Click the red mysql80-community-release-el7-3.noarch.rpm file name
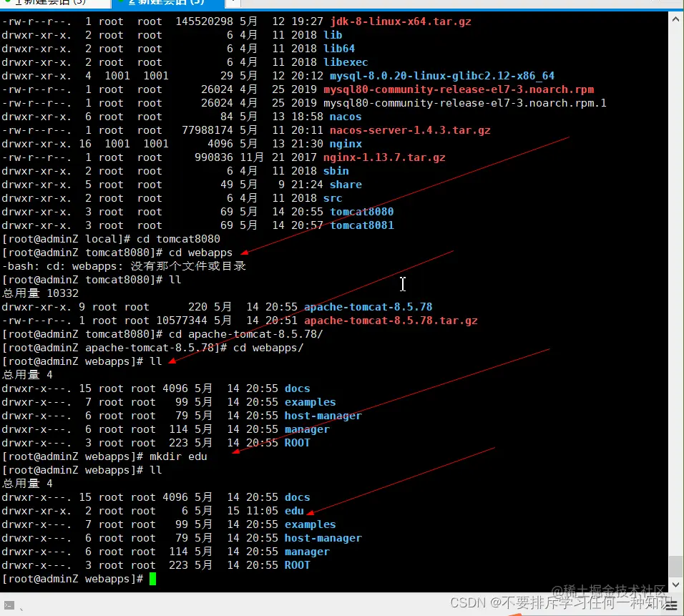 point(459,89)
